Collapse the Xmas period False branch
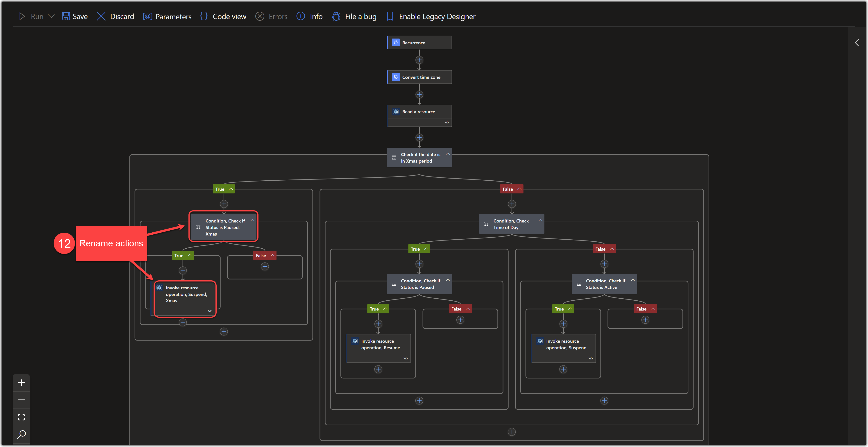This screenshot has width=868, height=447. (519, 189)
